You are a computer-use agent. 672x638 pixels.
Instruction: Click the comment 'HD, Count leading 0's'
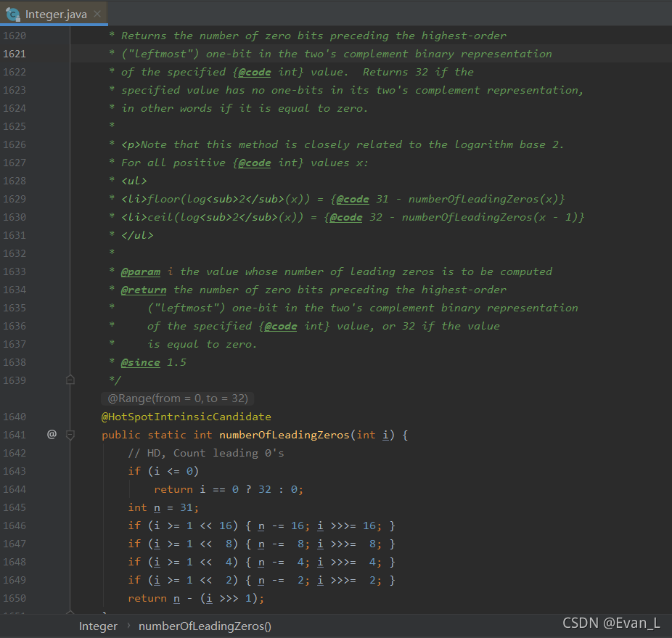tap(205, 453)
